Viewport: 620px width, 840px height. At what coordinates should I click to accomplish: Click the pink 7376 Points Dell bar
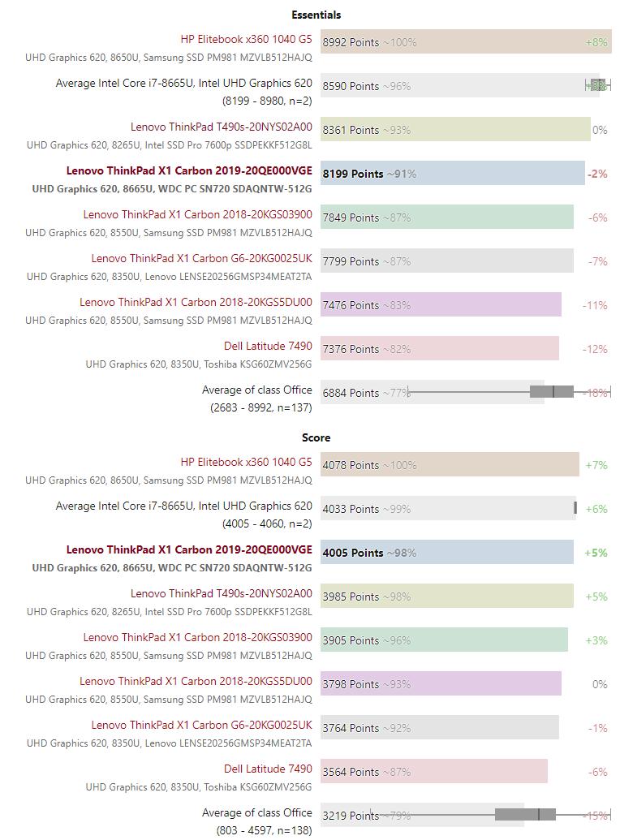439,349
